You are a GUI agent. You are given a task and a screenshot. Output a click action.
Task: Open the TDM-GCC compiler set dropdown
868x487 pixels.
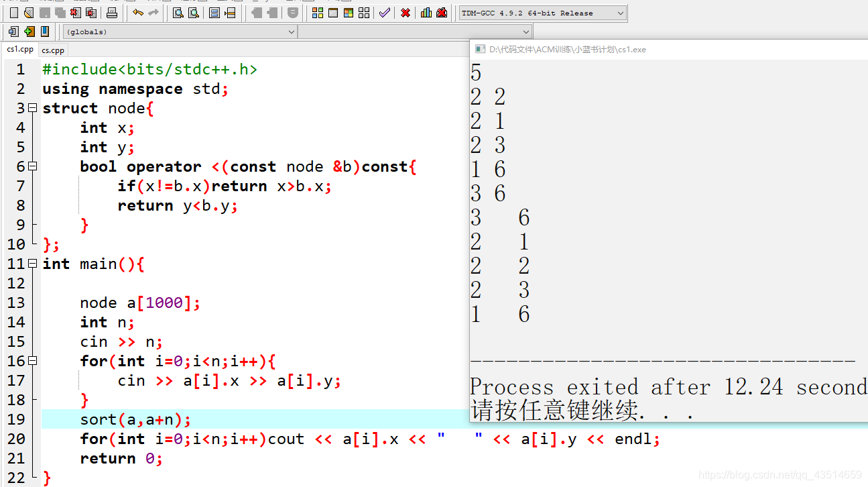543,13
